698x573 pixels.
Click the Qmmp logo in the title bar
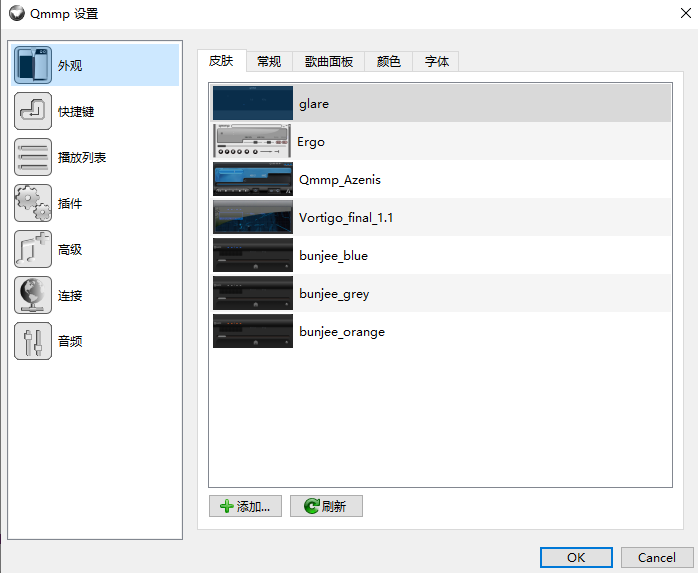(x=17, y=13)
